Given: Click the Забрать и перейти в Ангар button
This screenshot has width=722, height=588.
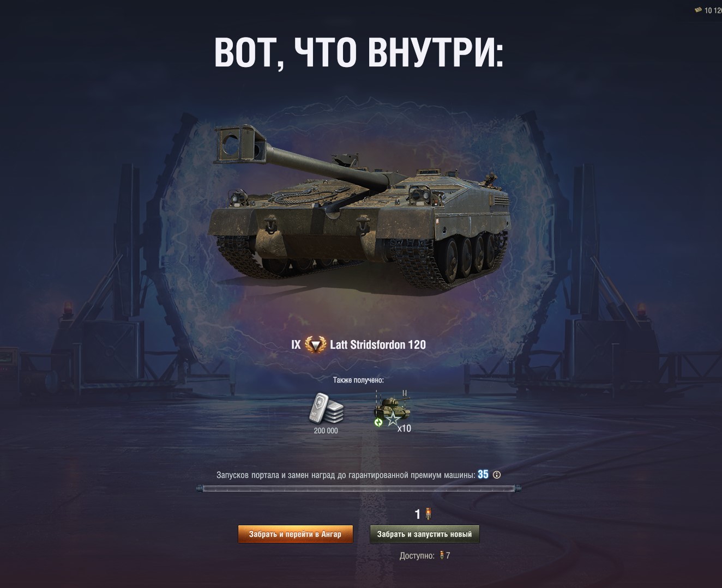Looking at the screenshot, I should click(295, 534).
